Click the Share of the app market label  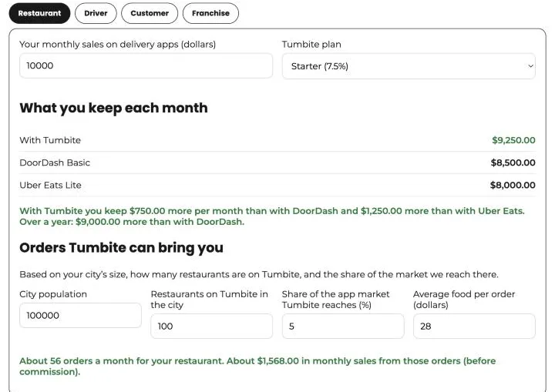tap(335, 300)
